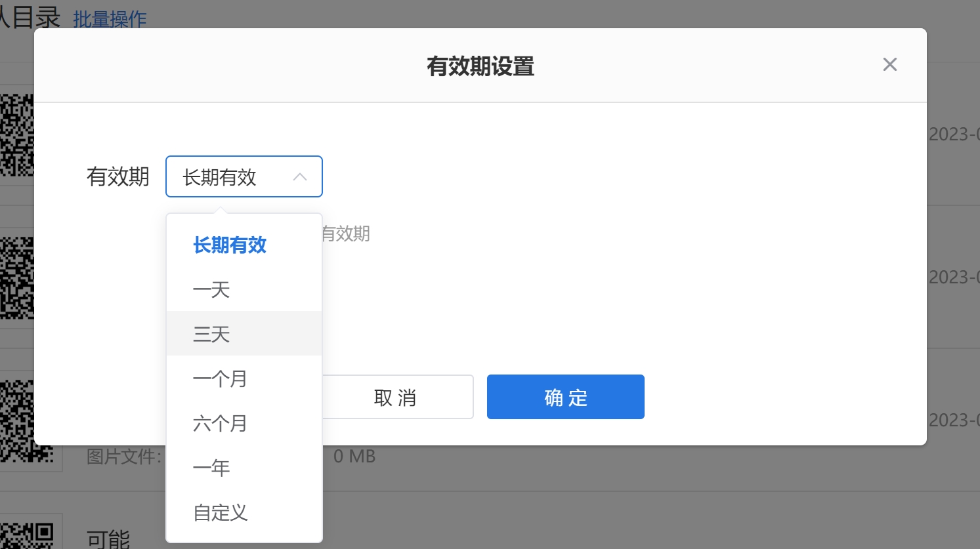Pick the 三天 validity option
The width and height of the screenshot is (980, 549).
[211, 334]
